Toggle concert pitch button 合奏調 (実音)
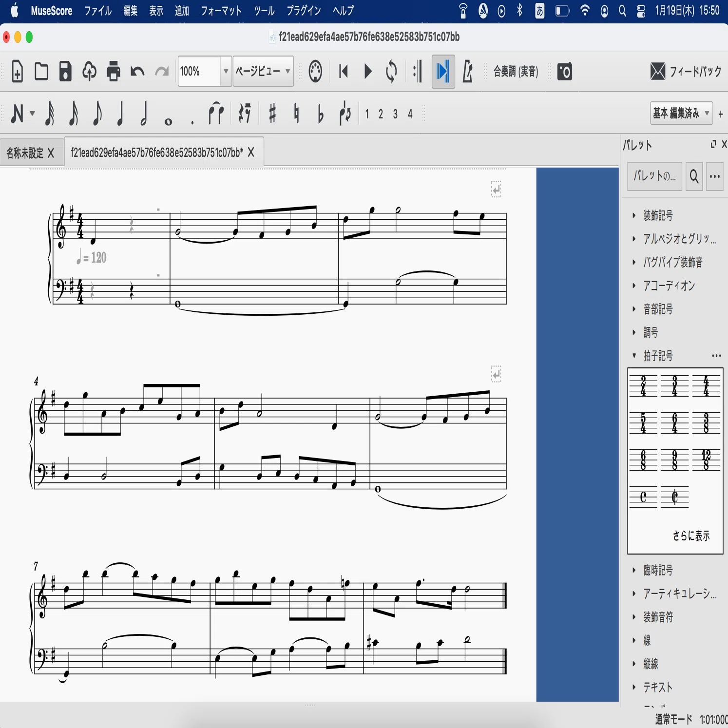Viewport: 728px width, 728px height. tap(516, 72)
